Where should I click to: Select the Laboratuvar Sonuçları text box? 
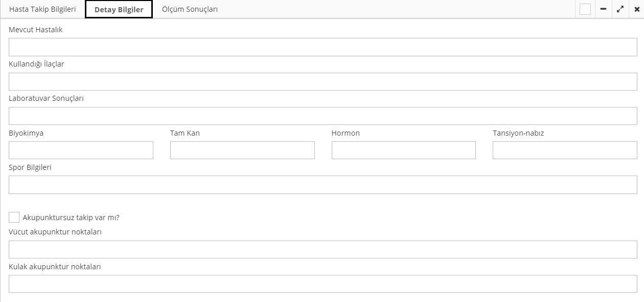[x=323, y=116]
